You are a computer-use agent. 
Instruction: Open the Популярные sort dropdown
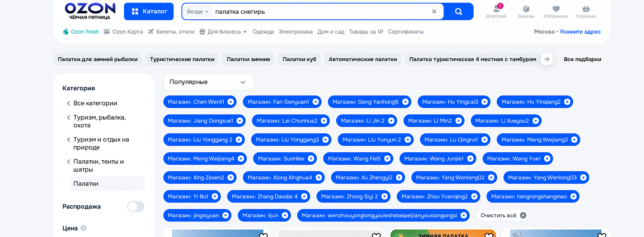(x=208, y=82)
